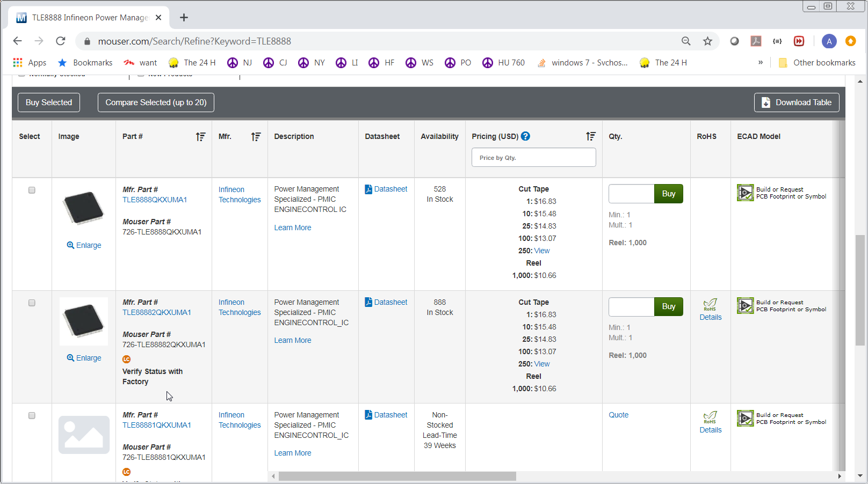Open PDF datasheet icon for TLE88882QKXUMA1

pyautogui.click(x=368, y=302)
